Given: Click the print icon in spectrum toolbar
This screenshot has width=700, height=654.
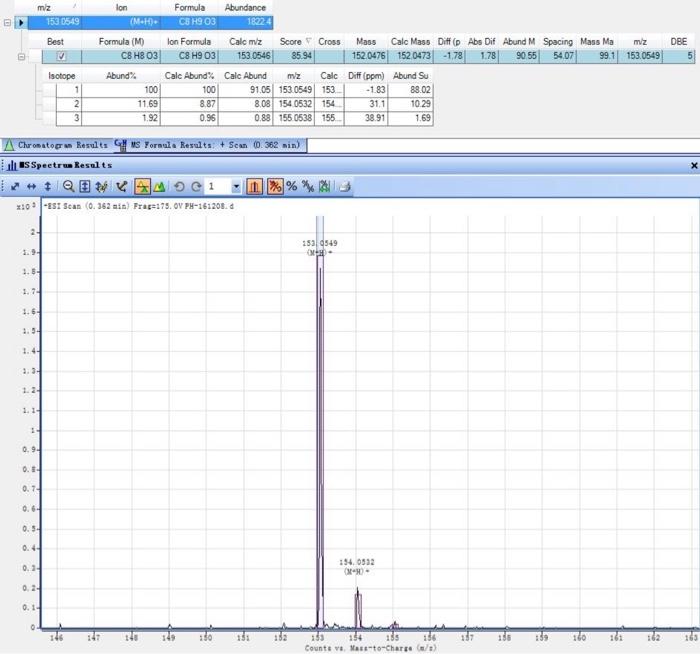Looking at the screenshot, I should (345, 187).
